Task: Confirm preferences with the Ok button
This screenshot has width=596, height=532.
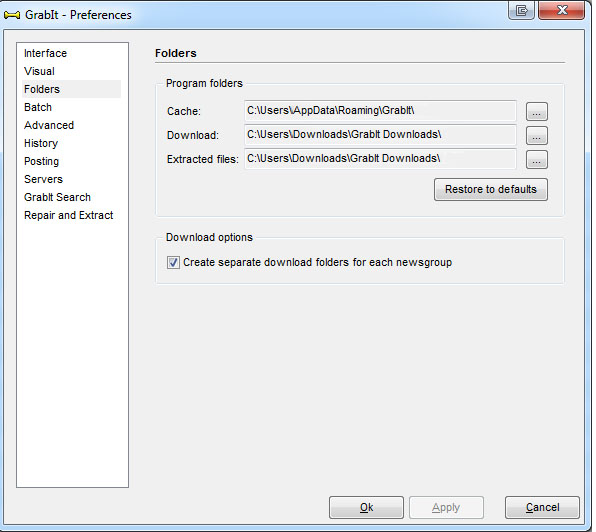Action: click(x=366, y=507)
